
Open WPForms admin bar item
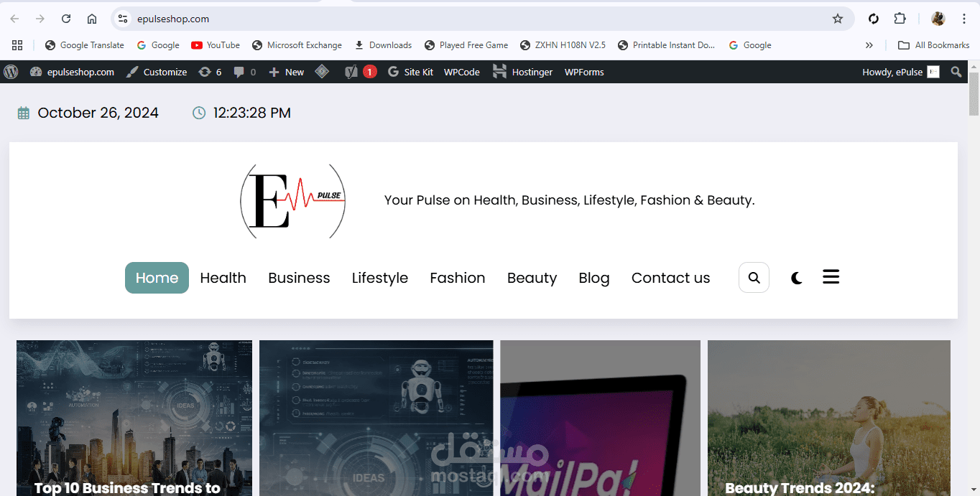click(584, 72)
